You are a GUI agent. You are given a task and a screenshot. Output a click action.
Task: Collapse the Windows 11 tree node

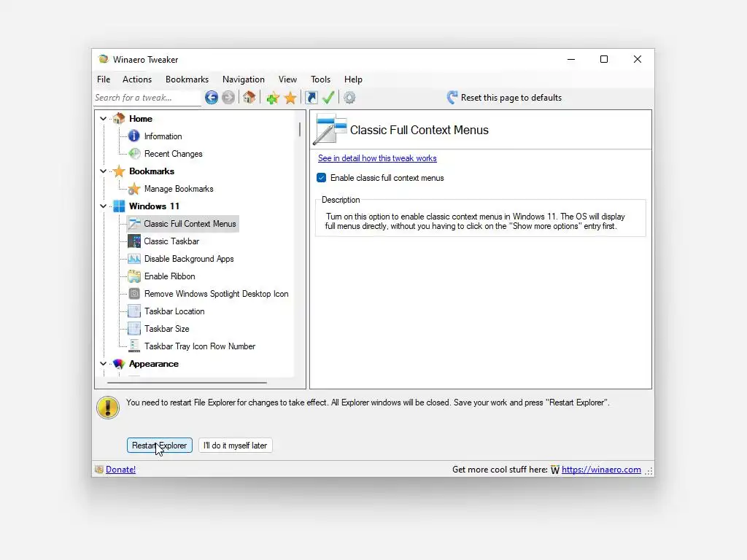click(104, 206)
